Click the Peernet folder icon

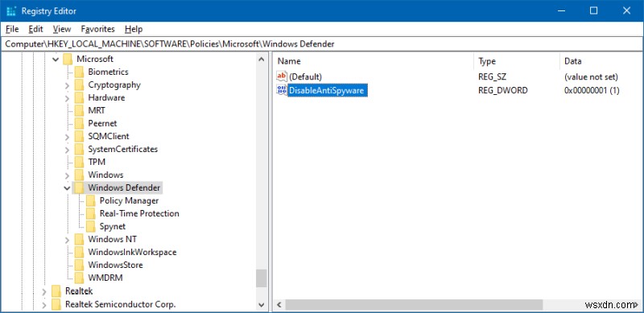pyautogui.click(x=79, y=124)
